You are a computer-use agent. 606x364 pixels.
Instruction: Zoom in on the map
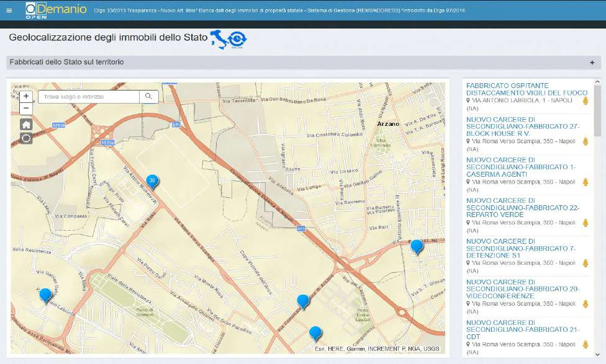tap(26, 97)
